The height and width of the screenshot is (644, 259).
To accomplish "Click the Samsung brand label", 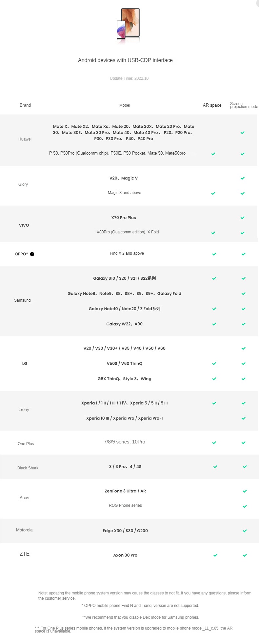I will point(22,300).
